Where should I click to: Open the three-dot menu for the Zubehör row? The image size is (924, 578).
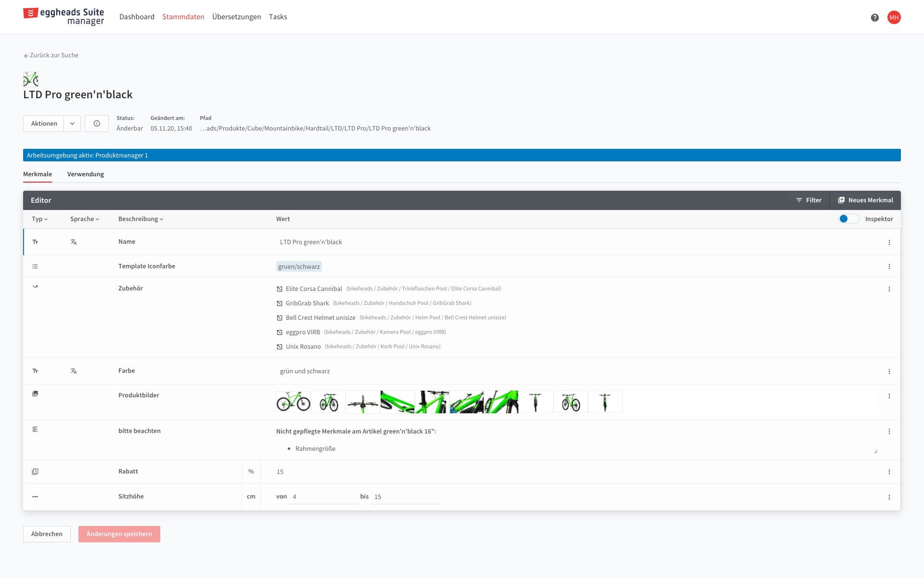pos(889,289)
